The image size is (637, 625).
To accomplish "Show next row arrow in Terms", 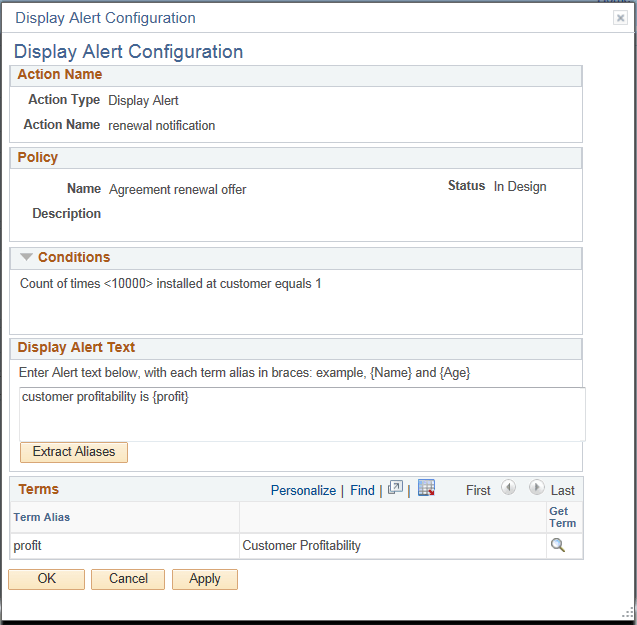I will click(x=536, y=487).
